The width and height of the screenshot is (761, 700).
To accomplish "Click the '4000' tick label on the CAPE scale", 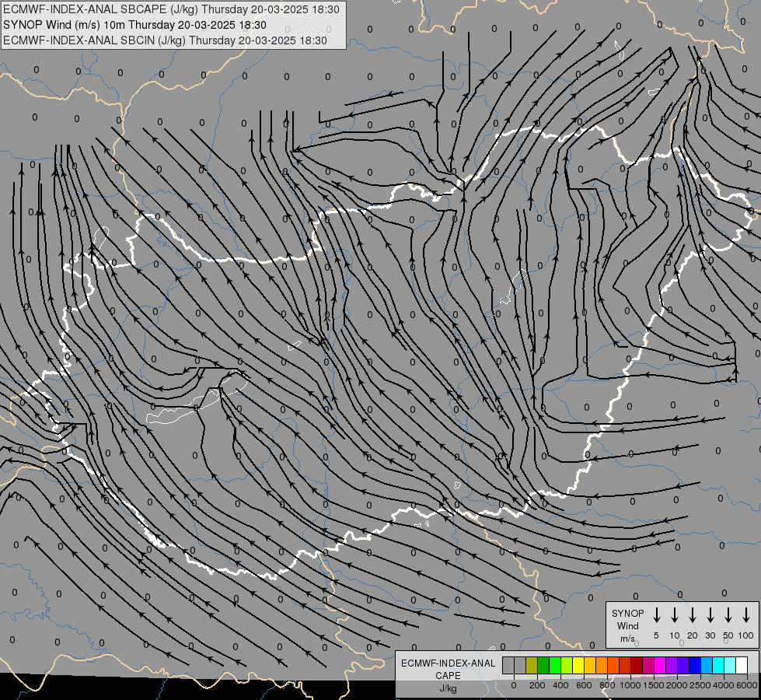I will 724,685.
